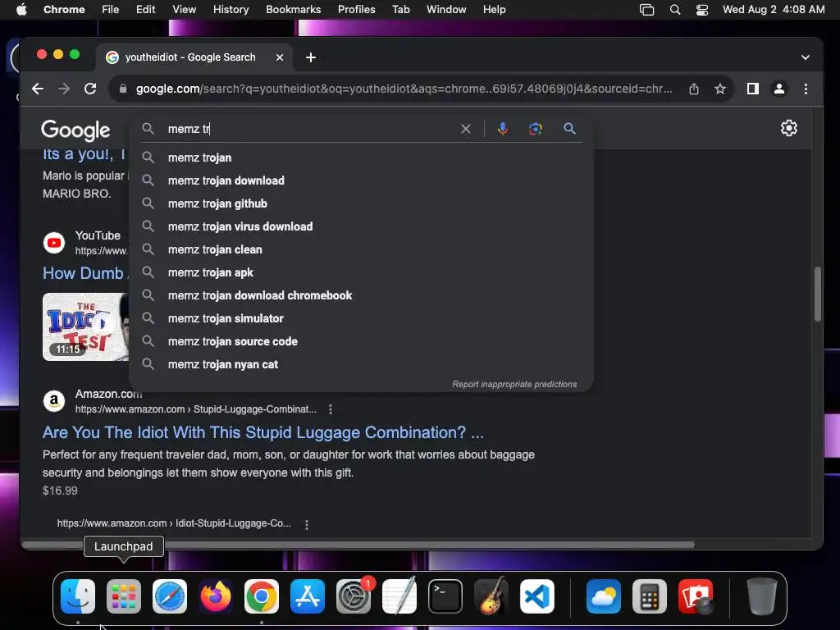Click the search field containing memz tr
Viewport: 840px width, 630px height.
(311, 129)
